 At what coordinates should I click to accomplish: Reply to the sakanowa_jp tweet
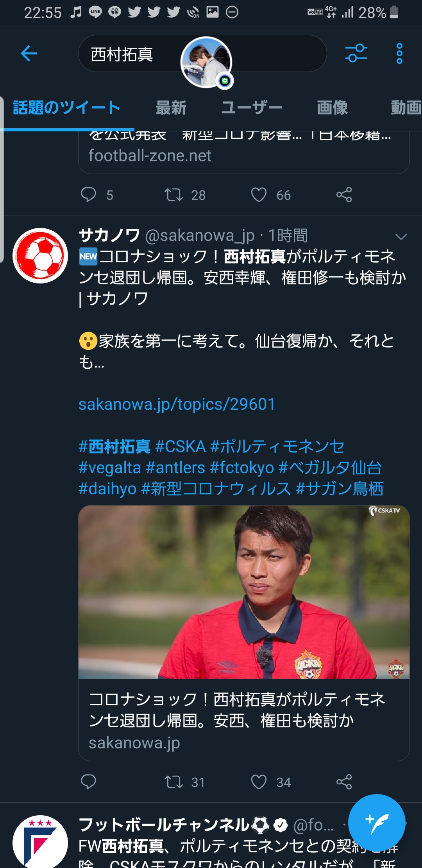88,782
